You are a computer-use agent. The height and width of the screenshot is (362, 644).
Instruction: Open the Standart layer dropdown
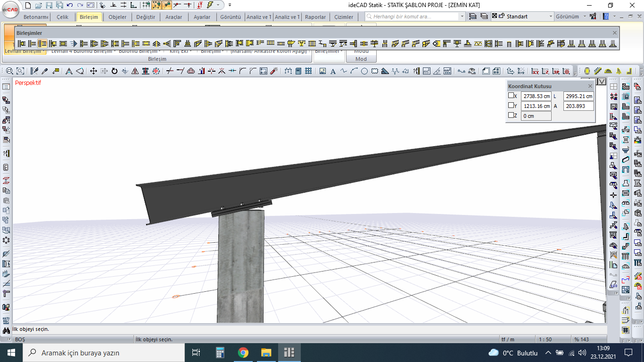pos(551,16)
